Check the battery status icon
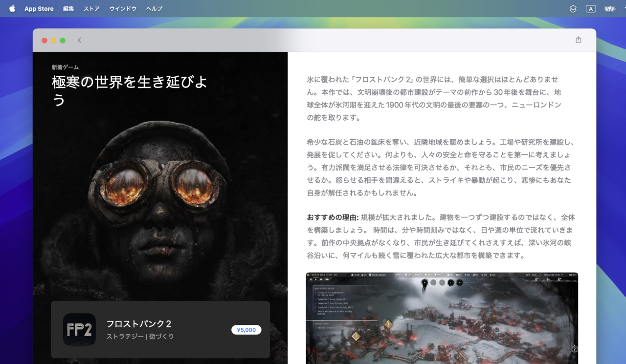 [609, 9]
